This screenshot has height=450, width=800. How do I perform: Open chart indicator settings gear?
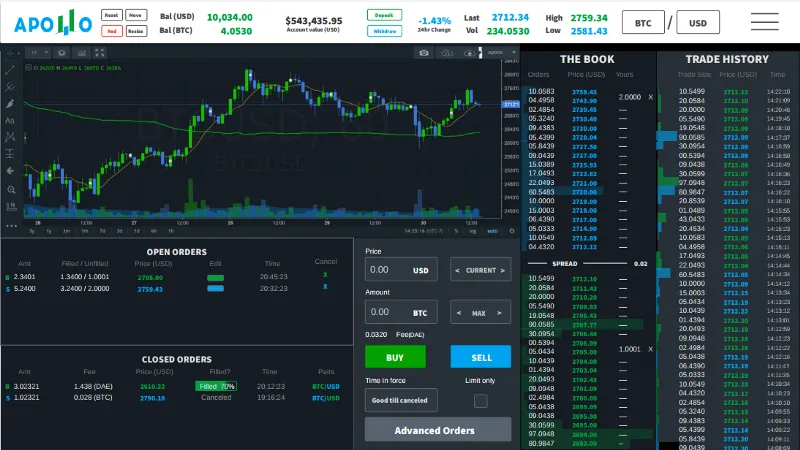(62, 53)
